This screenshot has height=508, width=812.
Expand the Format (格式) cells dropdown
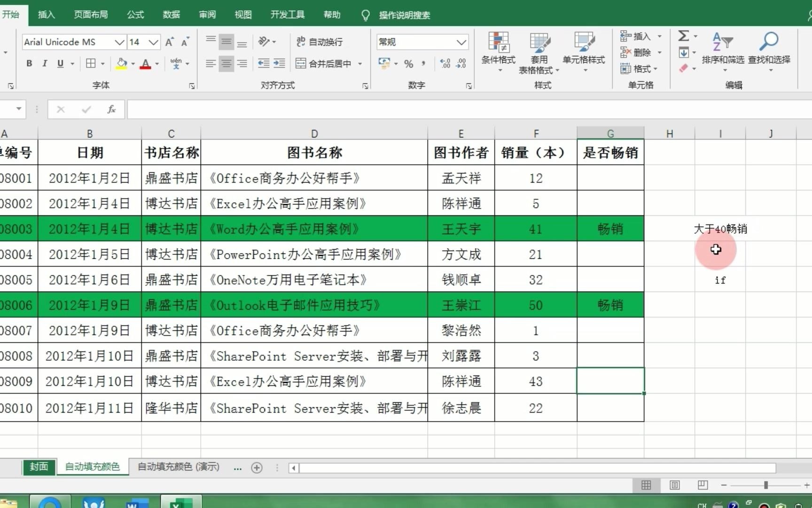656,69
